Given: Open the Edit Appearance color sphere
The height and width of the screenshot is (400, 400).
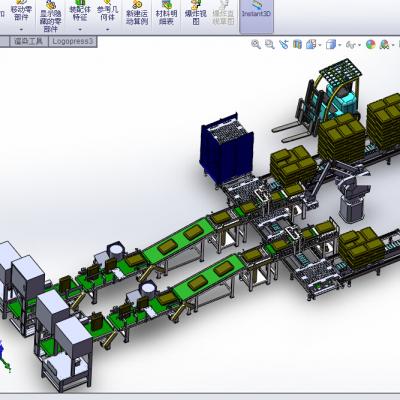Looking at the screenshot, I should click(371, 44).
